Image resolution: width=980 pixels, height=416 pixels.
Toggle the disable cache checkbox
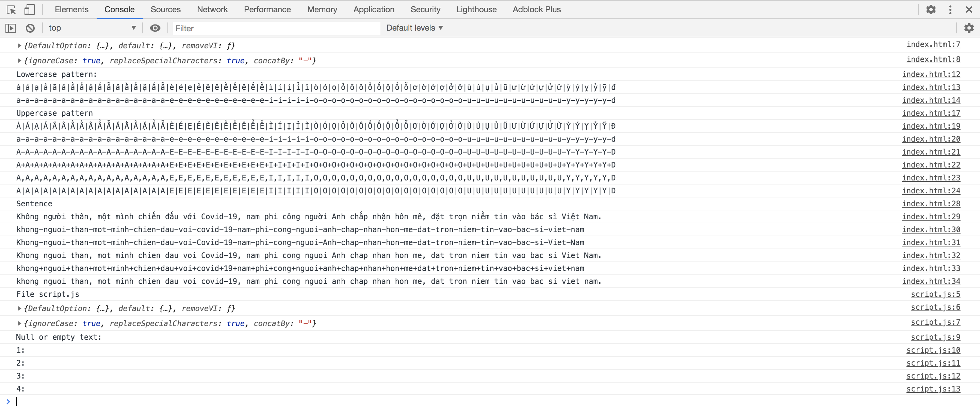point(211,9)
